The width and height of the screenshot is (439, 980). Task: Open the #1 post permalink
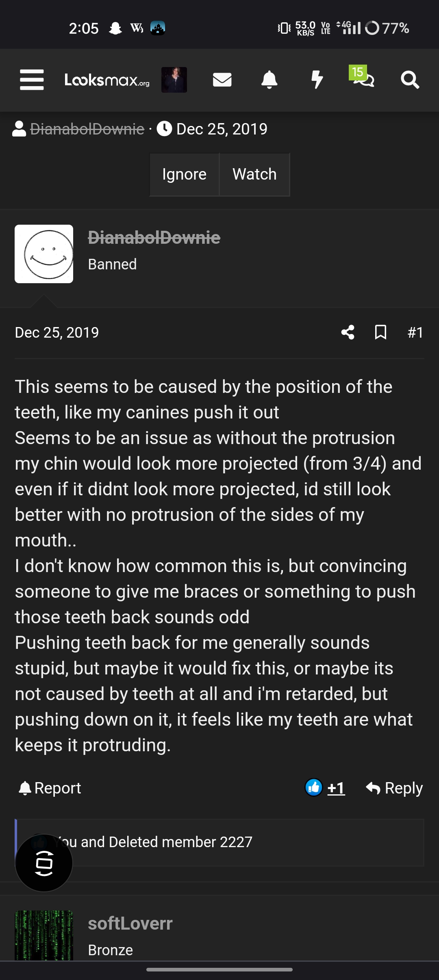[x=415, y=332]
